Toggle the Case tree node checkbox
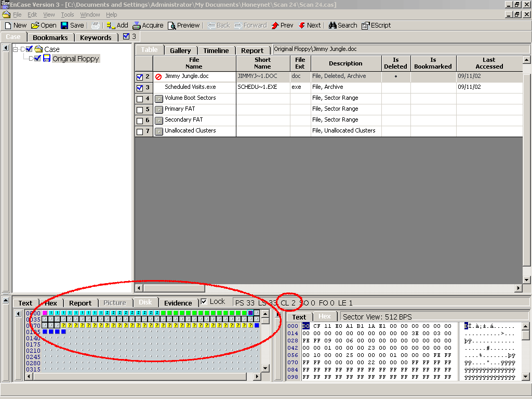This screenshot has width=532, height=399. pos(29,49)
